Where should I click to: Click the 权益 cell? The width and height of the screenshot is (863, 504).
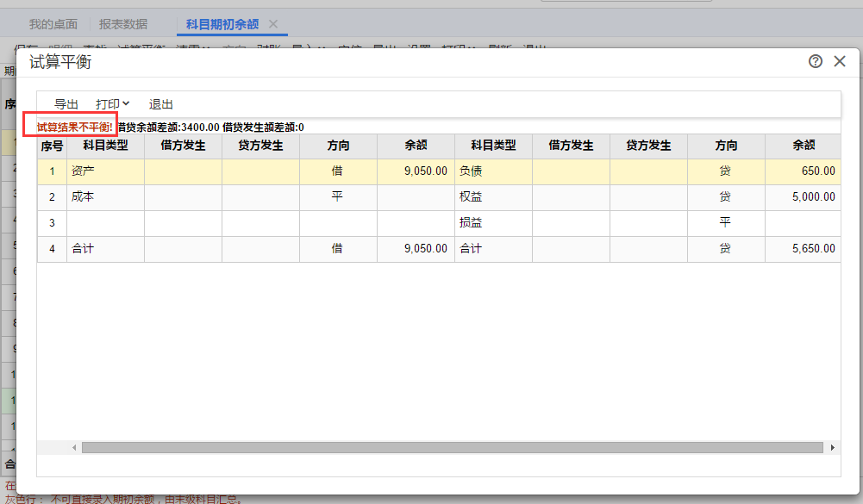point(493,197)
